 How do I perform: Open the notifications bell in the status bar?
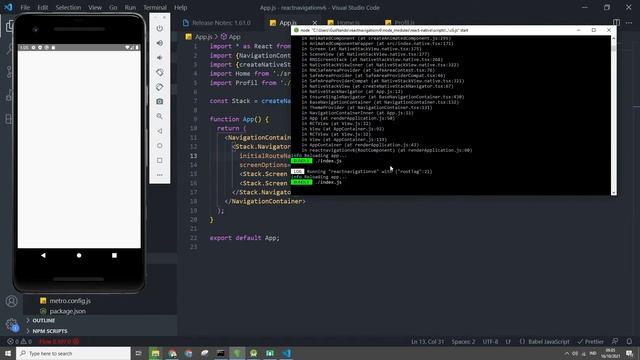tap(629, 341)
